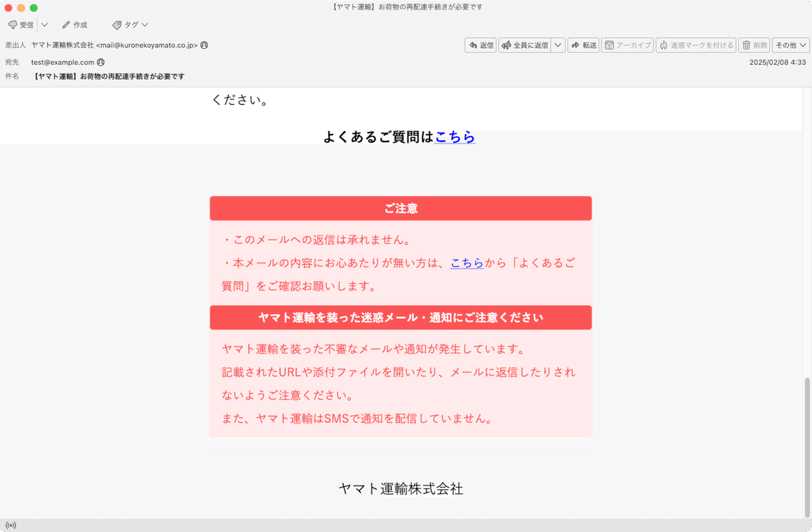Open the タグ (Tag) dropdown

point(131,24)
